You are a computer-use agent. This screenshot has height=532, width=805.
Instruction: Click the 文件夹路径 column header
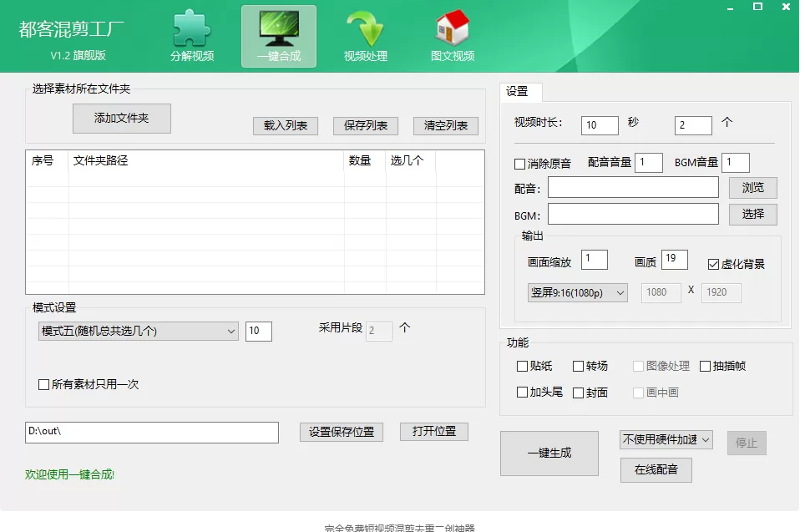coord(206,160)
